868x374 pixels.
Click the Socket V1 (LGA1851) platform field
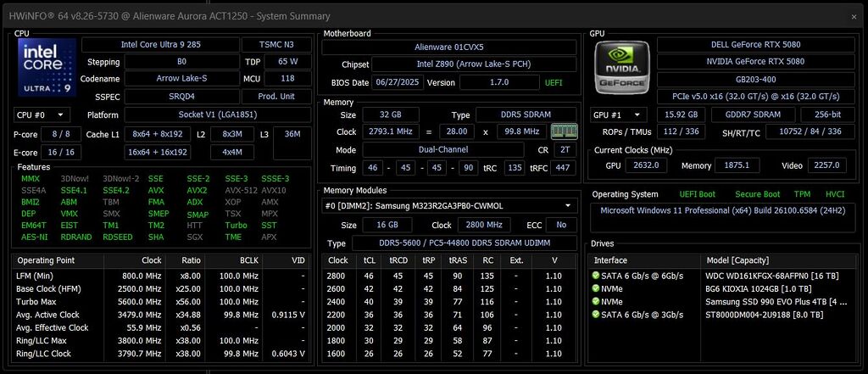[x=218, y=115]
